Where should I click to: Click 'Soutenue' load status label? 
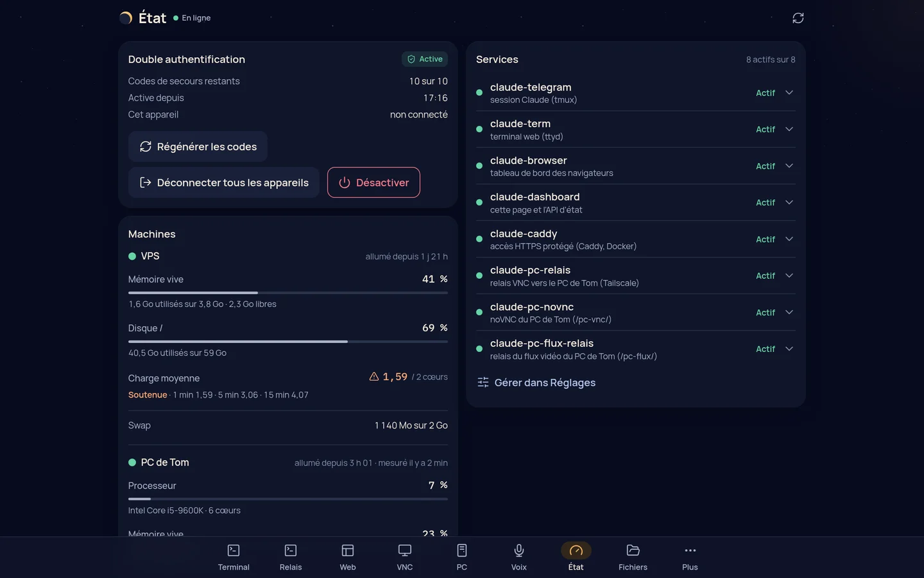tap(148, 395)
